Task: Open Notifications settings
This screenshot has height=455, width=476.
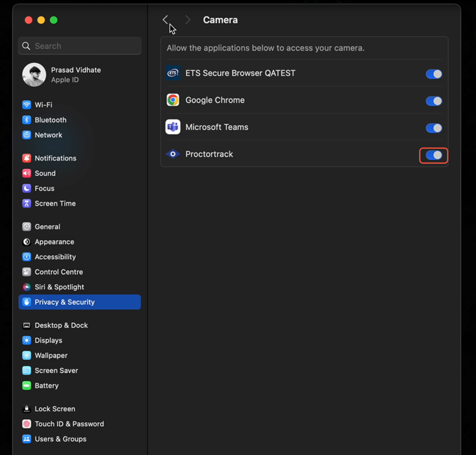Action: [x=56, y=158]
